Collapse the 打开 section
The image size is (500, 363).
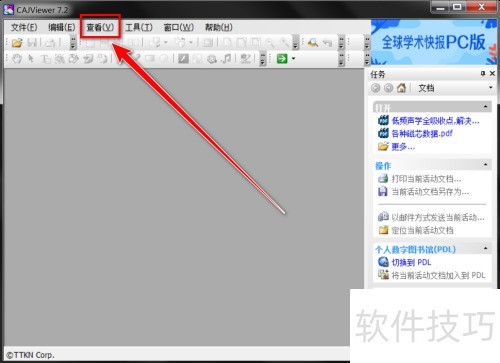click(x=485, y=107)
